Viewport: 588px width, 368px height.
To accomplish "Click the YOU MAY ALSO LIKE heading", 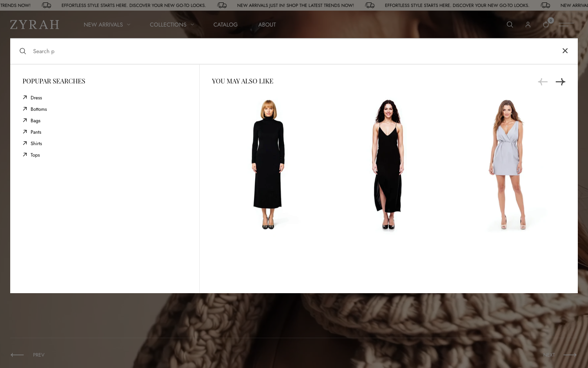I will tap(243, 81).
